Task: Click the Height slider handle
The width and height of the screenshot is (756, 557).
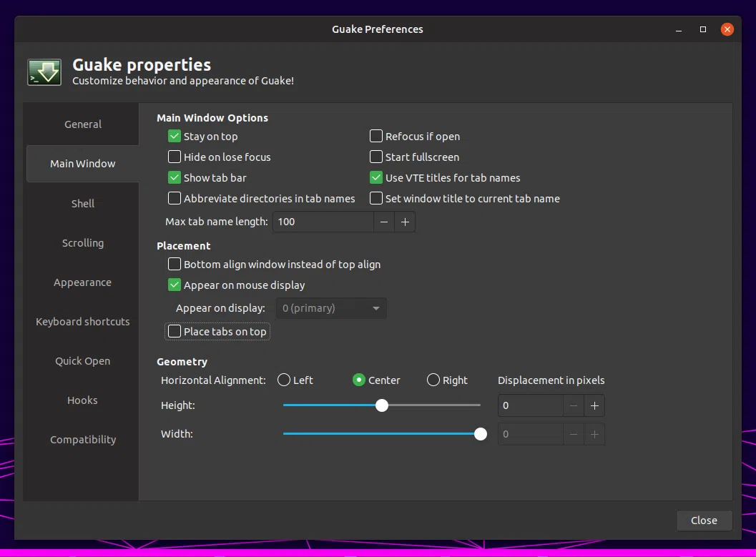Action: 382,405
